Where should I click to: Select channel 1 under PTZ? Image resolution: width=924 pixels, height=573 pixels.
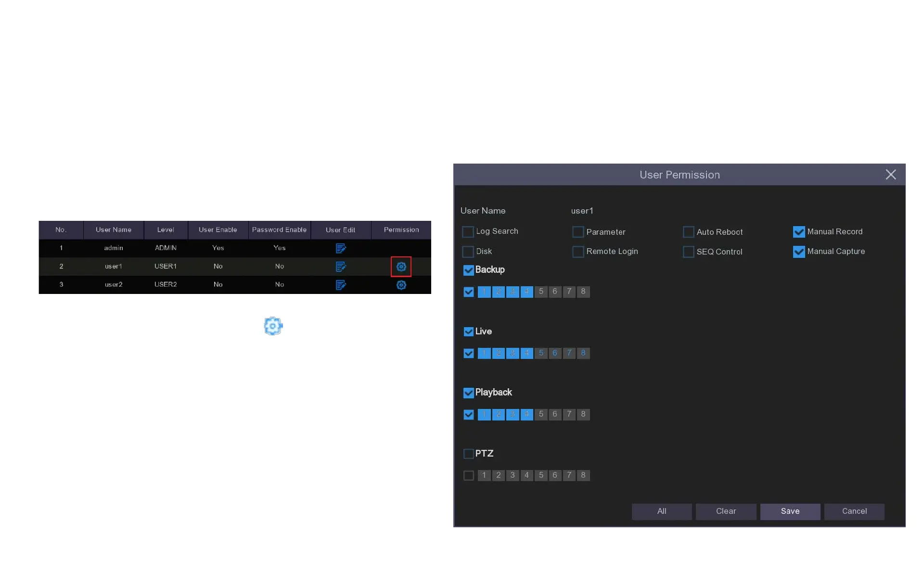484,475
